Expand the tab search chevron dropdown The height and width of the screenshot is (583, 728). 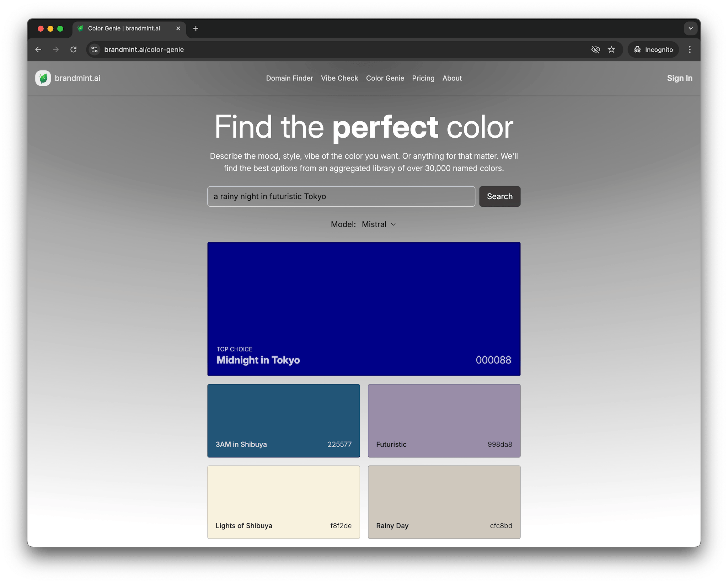point(690,28)
